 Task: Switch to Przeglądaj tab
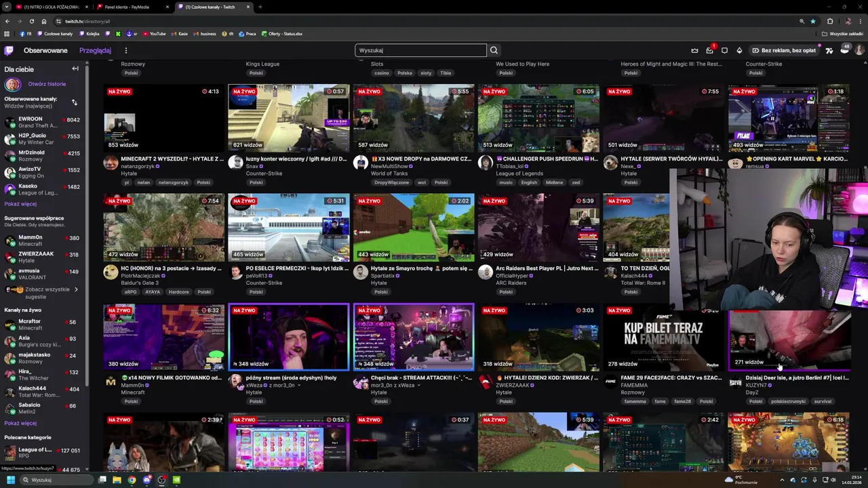point(95,50)
